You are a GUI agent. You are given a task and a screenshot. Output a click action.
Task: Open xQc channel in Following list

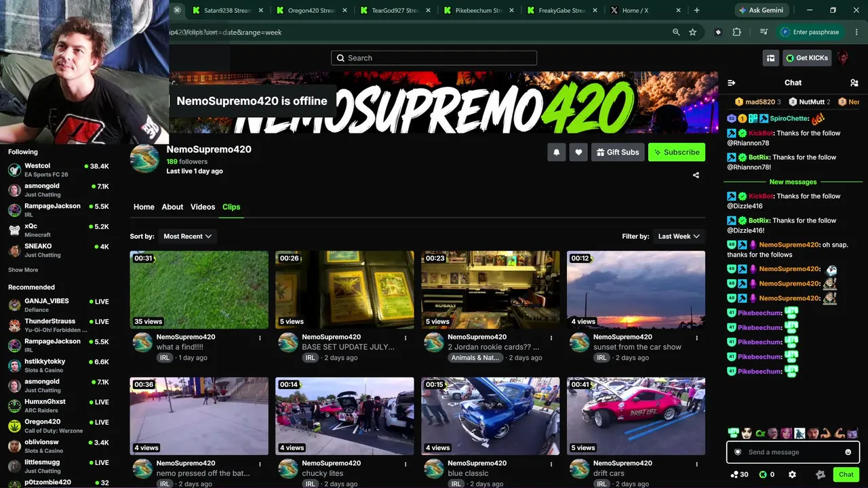[58, 230]
